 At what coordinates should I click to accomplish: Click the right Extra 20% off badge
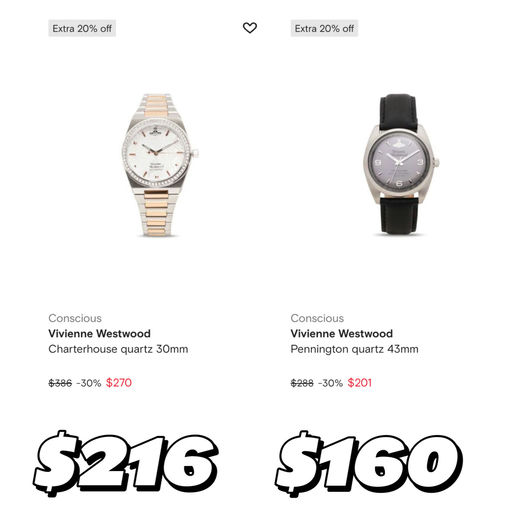point(324,28)
